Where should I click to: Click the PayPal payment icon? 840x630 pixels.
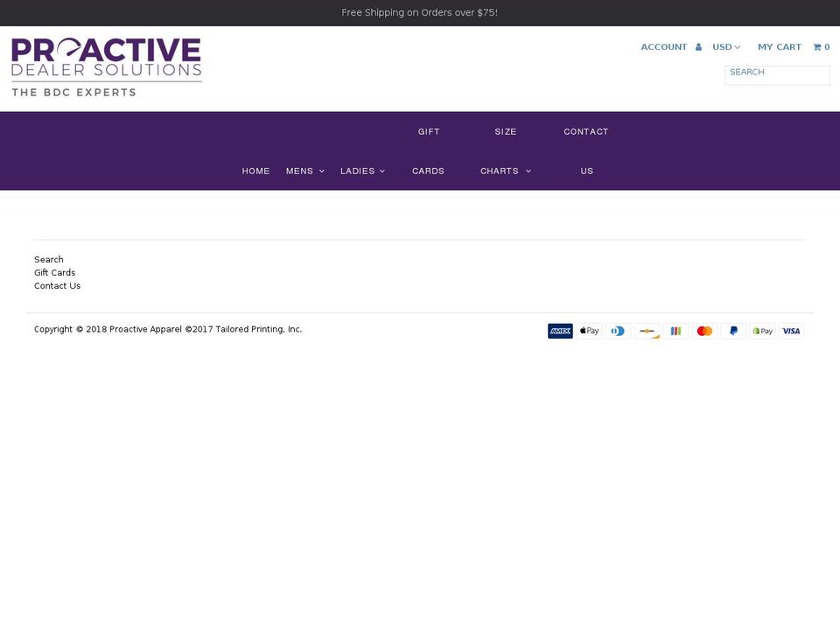coord(734,331)
